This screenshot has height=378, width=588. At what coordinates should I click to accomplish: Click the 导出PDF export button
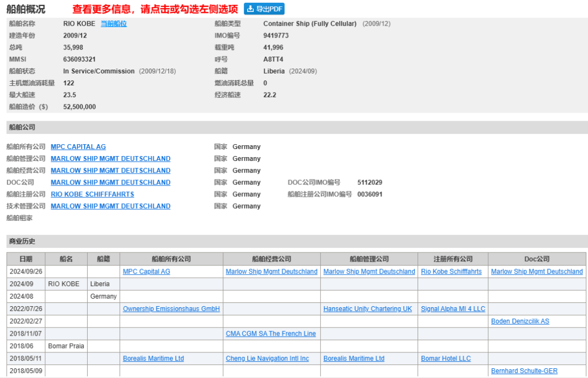click(264, 9)
